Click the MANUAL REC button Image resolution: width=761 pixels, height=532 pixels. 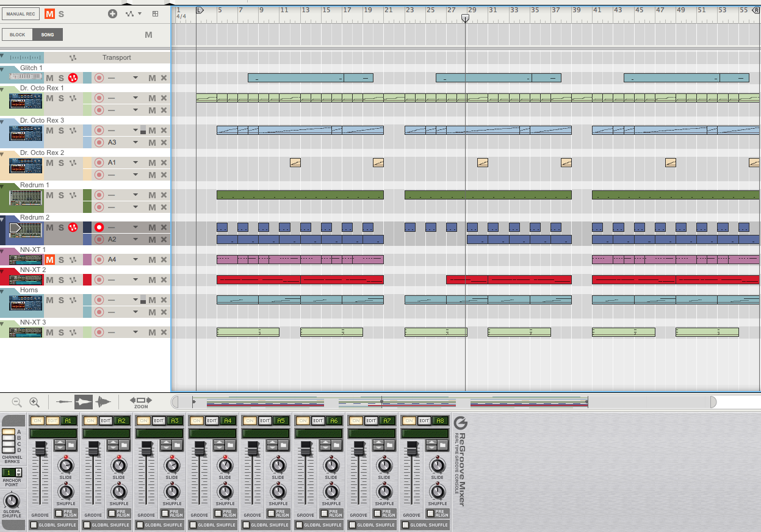[x=21, y=13]
